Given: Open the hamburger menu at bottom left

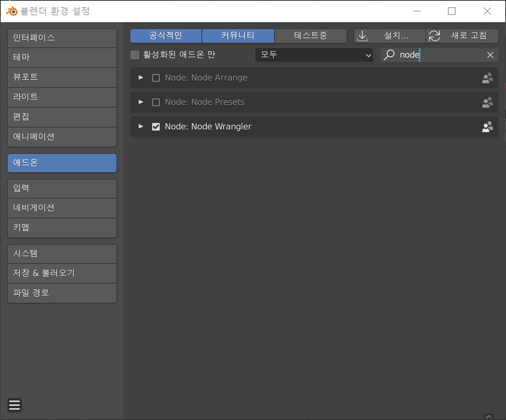Looking at the screenshot, I should [15, 405].
